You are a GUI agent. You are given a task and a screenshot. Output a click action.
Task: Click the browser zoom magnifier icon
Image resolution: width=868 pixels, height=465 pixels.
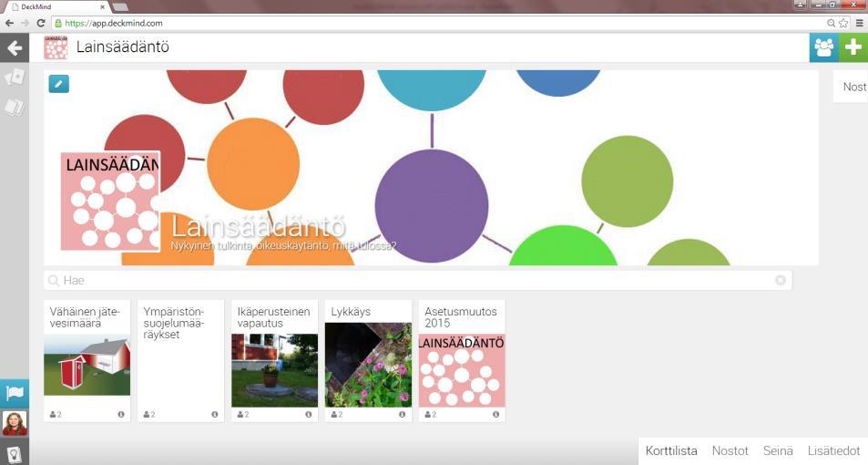pos(831,23)
